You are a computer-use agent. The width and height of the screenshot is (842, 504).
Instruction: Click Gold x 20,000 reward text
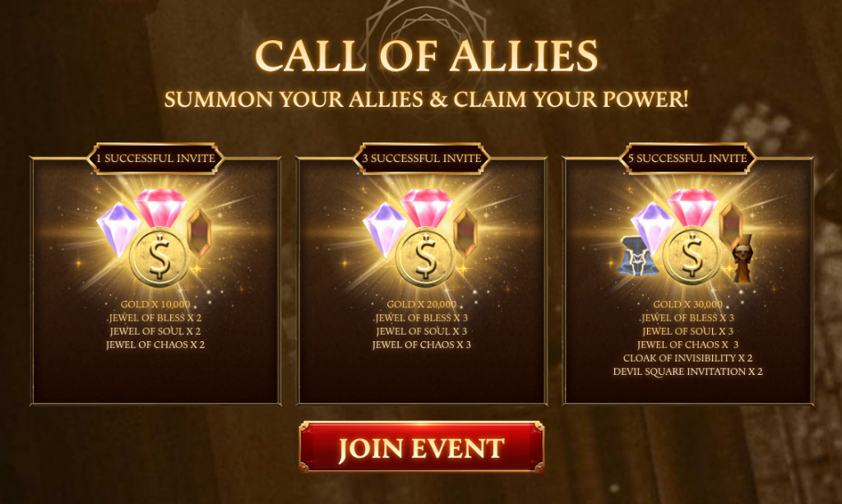(x=422, y=304)
